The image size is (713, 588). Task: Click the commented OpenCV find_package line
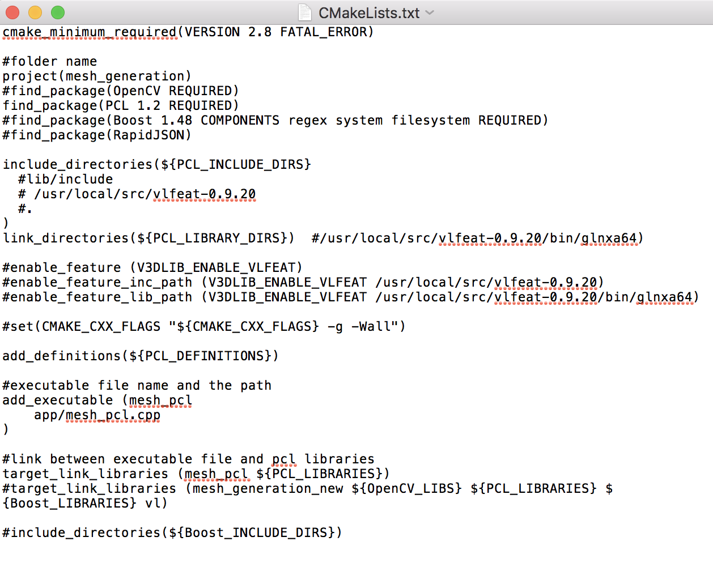(119, 91)
